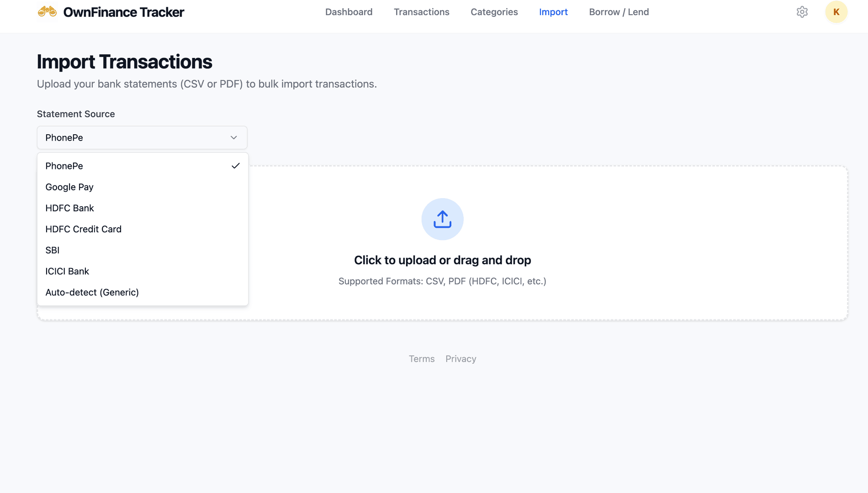Click the user avatar with letter K
This screenshot has height=493, width=868.
click(x=836, y=12)
